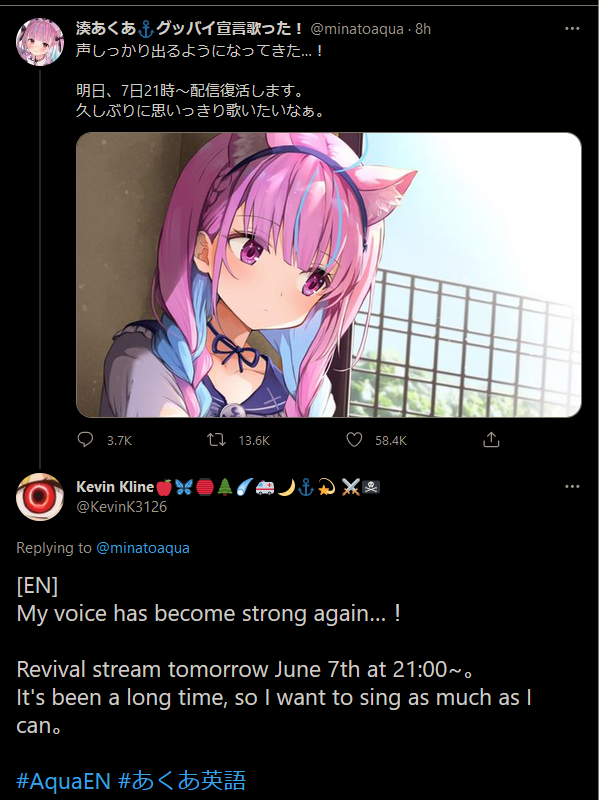Screen dimensions: 599x800
Task: Open the @KevinK3126 handle
Action: click(121, 507)
